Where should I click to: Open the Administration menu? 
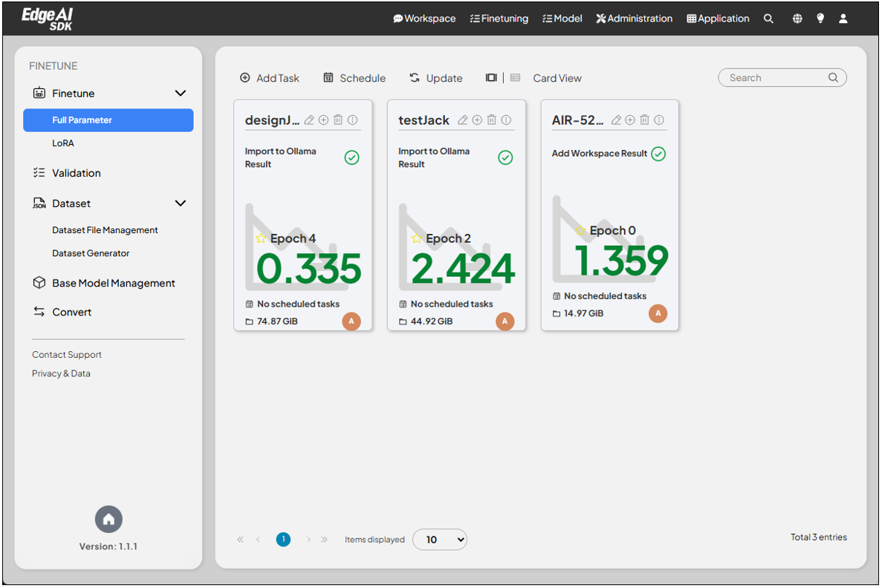[634, 19]
